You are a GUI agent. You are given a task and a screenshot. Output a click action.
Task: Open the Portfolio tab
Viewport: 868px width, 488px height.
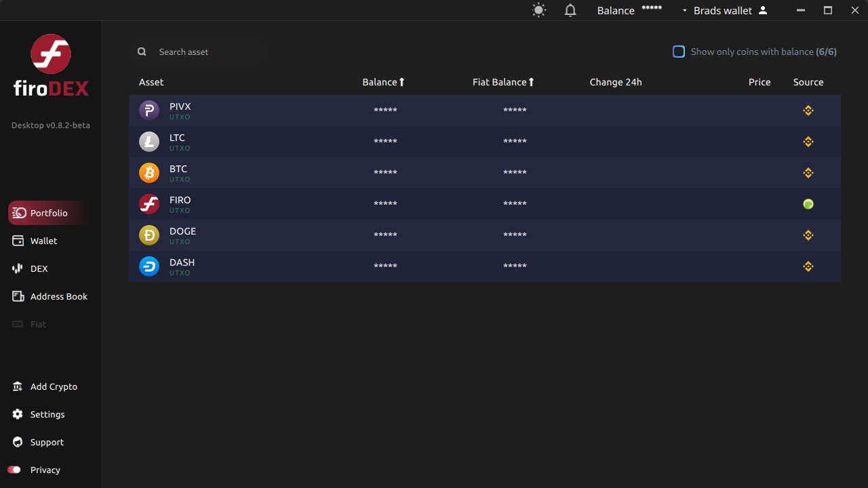tap(49, 213)
